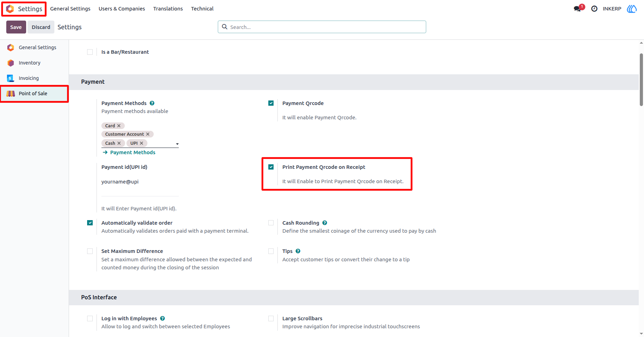The height and width of the screenshot is (337, 644).
Task: Enable Set Maximum Difference checkbox
Action: pyautogui.click(x=90, y=251)
